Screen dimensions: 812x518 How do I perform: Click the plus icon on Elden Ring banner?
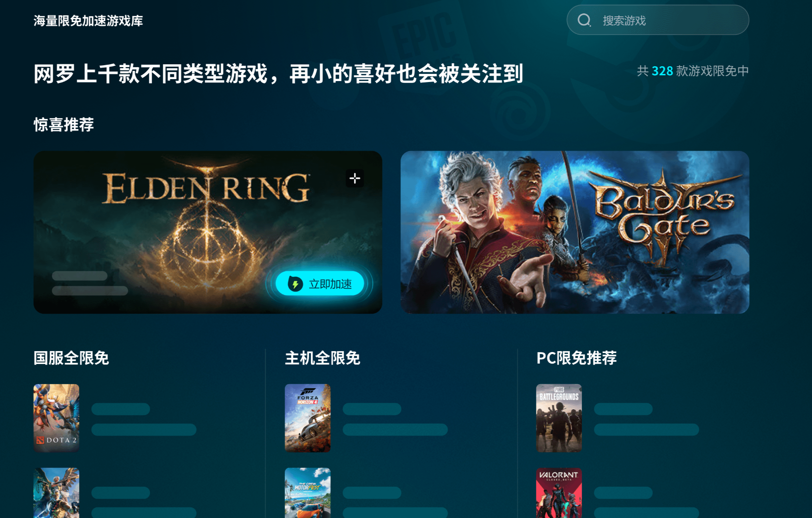(355, 178)
